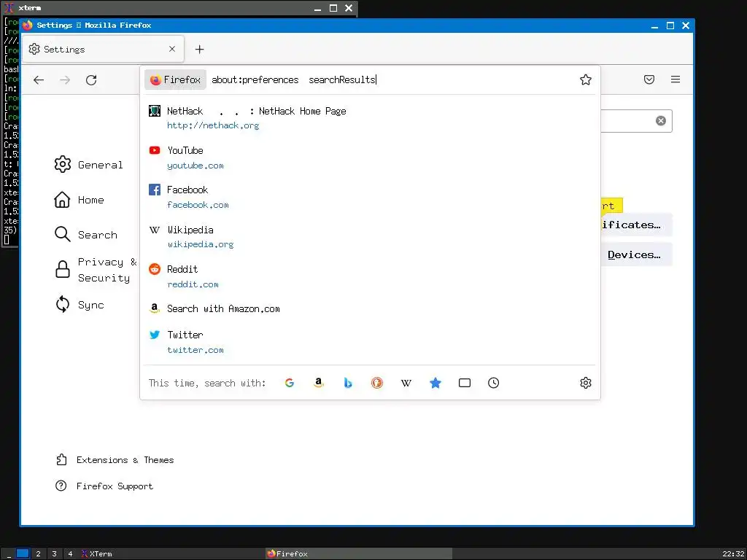Click the Firefox identity box in URL bar
Viewport: 747px width, 560px height.
175,79
